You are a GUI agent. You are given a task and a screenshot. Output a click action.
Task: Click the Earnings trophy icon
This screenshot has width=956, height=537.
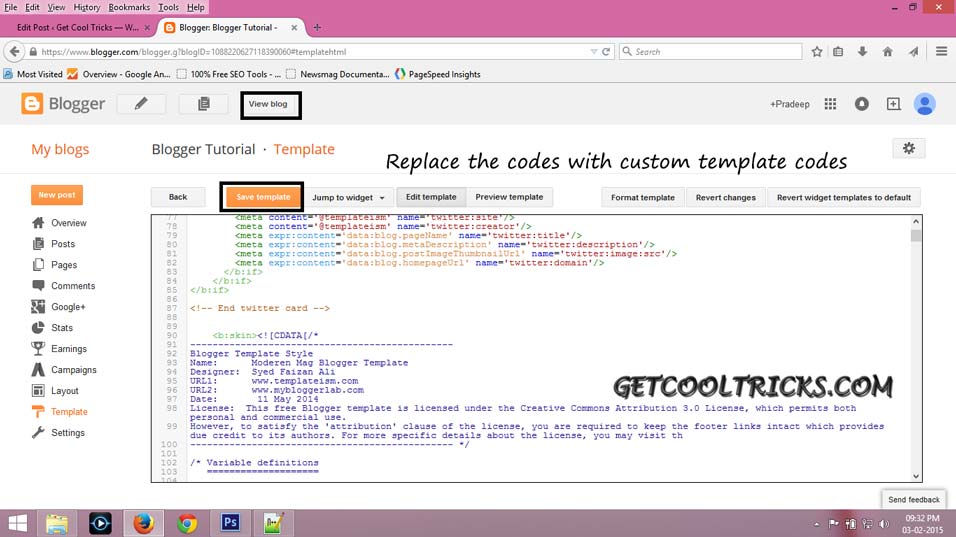pos(38,349)
